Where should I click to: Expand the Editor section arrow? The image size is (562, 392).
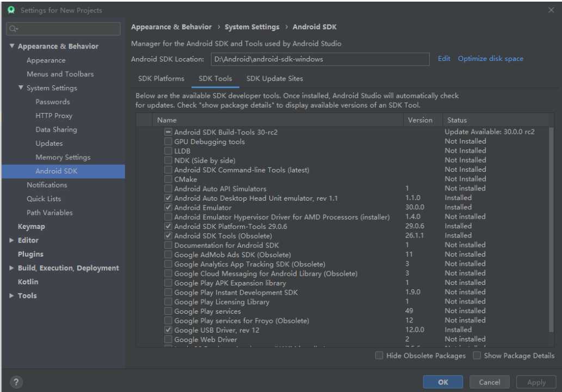[x=11, y=240]
